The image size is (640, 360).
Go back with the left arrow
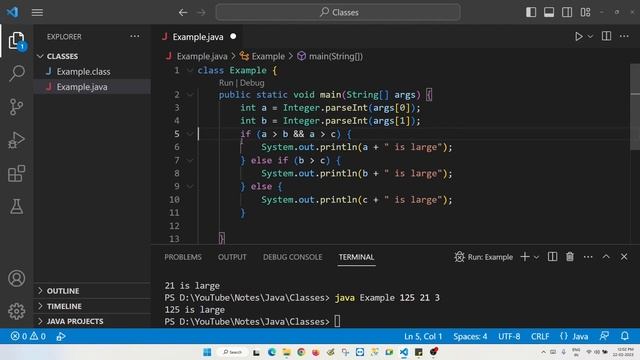(183, 12)
